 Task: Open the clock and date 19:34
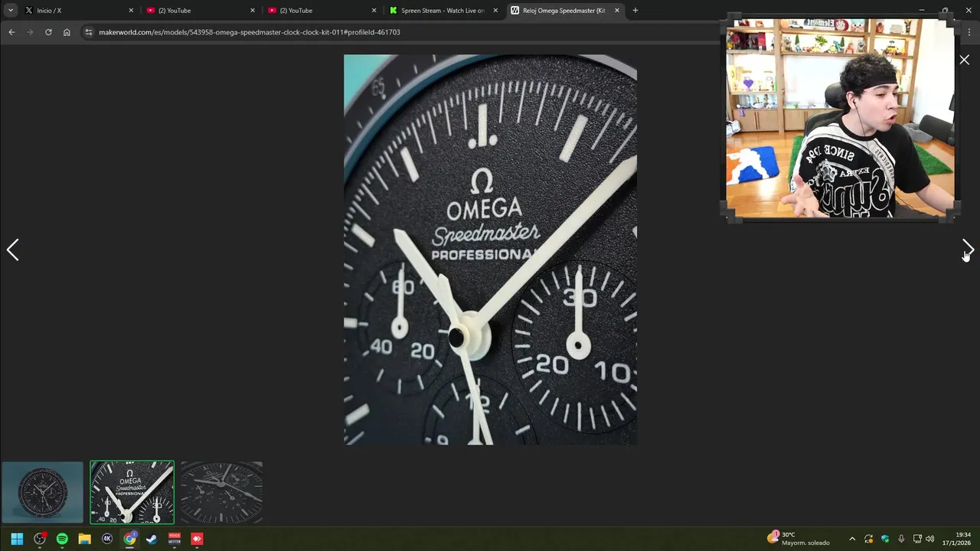957,539
